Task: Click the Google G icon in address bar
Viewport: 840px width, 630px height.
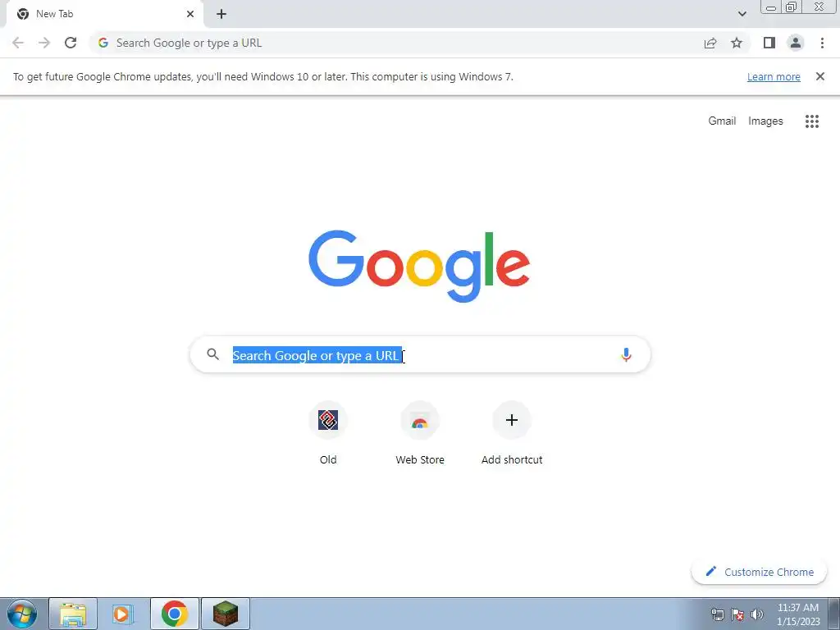Action: [x=103, y=43]
